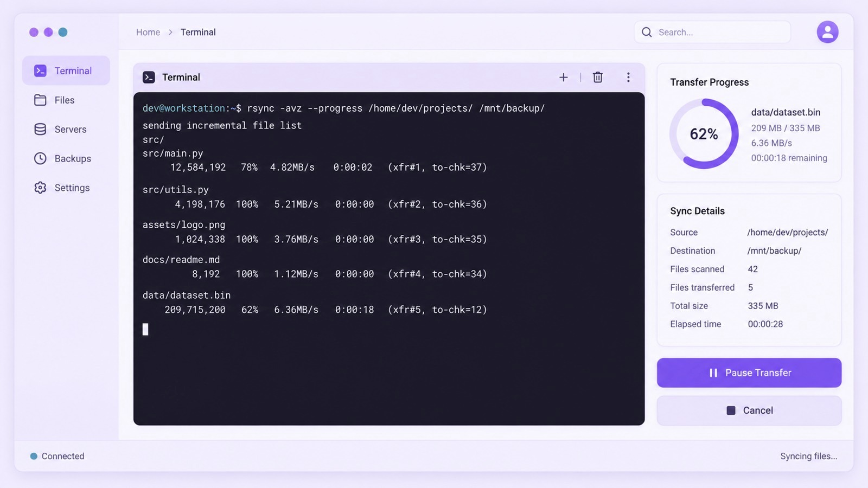
Task: Add a new terminal with plus icon
Action: click(564, 78)
